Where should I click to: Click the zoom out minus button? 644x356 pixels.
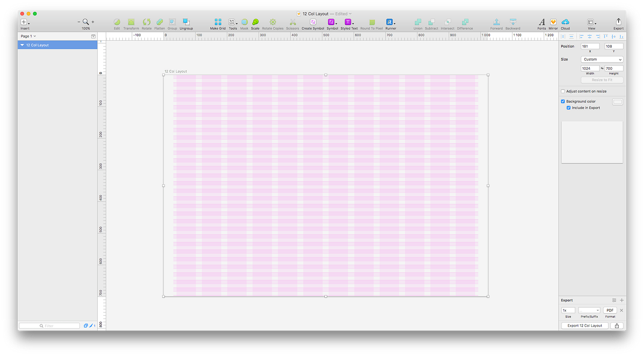tap(79, 22)
